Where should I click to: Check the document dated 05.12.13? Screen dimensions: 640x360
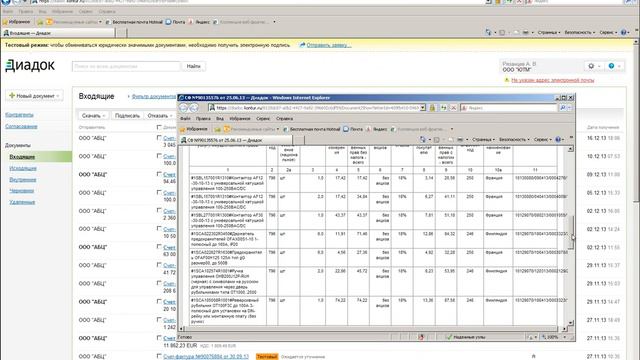coord(159,192)
